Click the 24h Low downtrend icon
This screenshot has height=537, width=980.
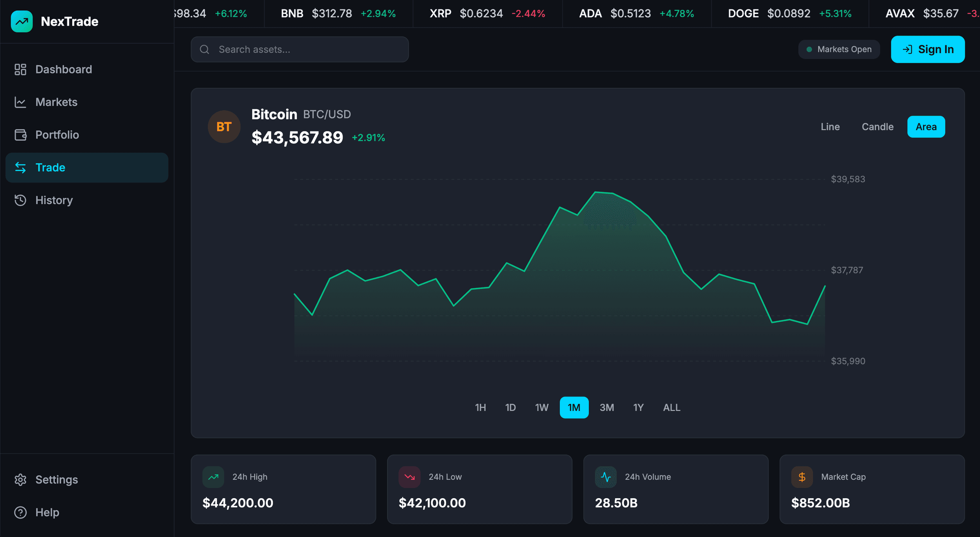tap(409, 477)
